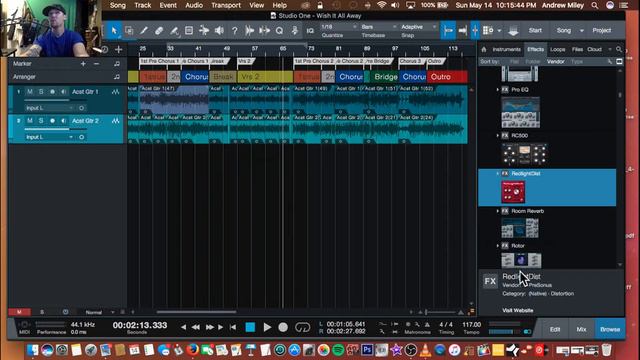Toggle the Loop transport button
The image size is (640, 360).
click(302, 327)
